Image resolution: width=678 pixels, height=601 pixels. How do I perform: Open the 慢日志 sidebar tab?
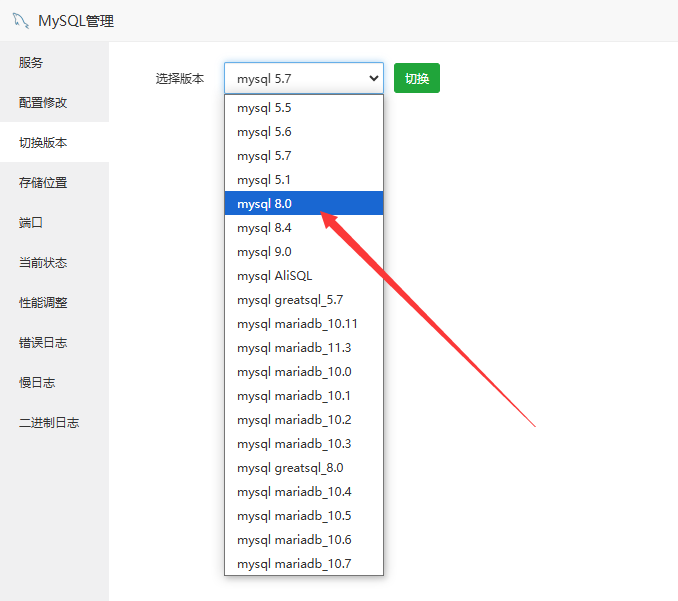pyautogui.click(x=54, y=382)
